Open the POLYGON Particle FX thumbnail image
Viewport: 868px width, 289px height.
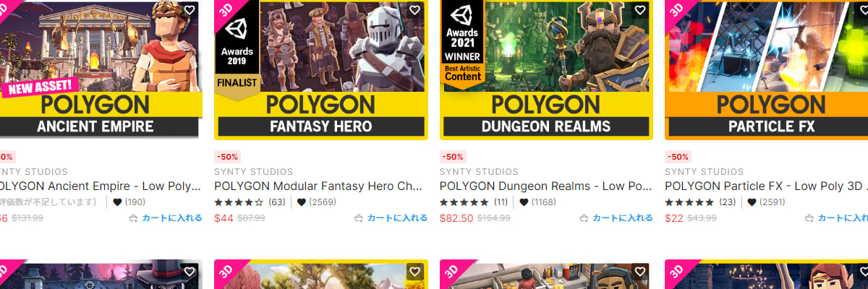(767, 70)
